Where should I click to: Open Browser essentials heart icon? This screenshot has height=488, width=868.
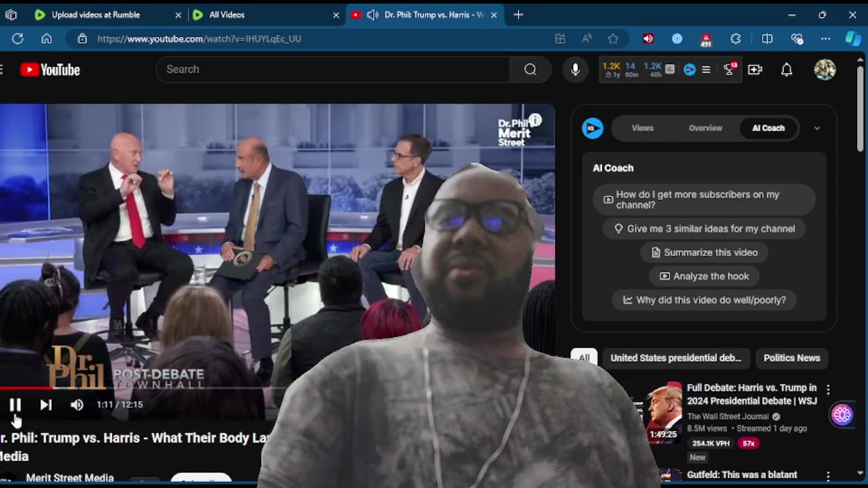797,39
